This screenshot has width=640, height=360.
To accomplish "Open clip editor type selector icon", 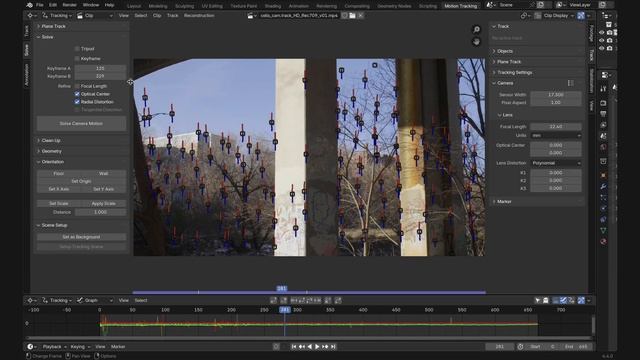I will point(31,16).
